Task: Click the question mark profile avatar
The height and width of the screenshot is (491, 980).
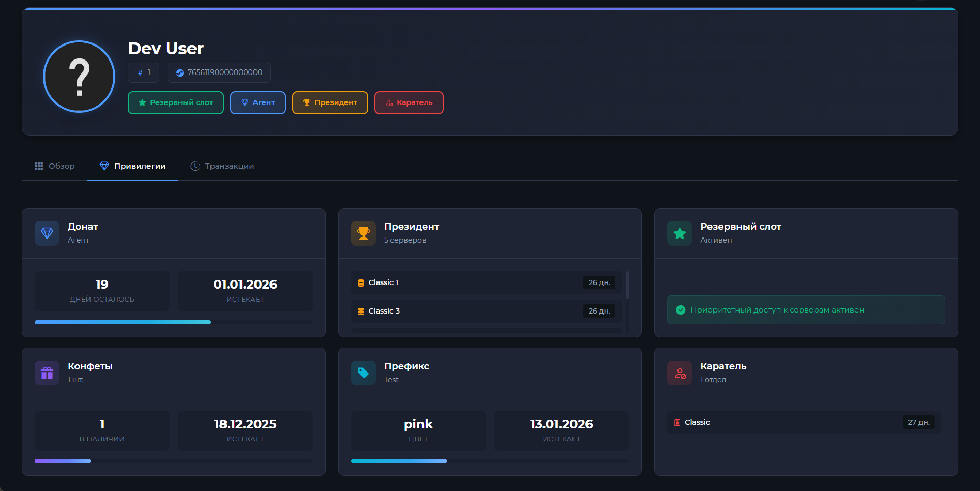Action: pyautogui.click(x=79, y=77)
